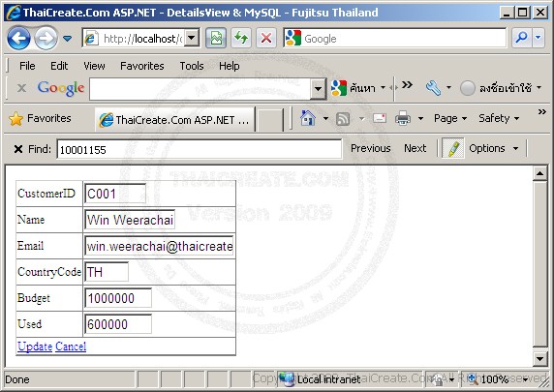Open the View menu
Viewport: 554px width, 392px height.
94,66
